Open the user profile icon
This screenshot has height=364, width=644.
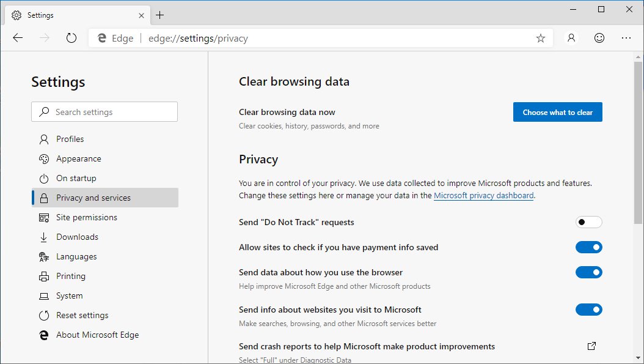click(571, 39)
